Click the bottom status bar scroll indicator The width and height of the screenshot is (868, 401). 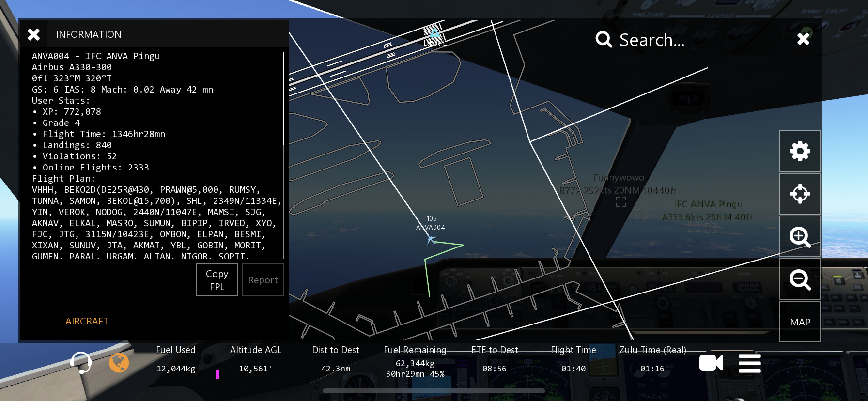coord(434,391)
